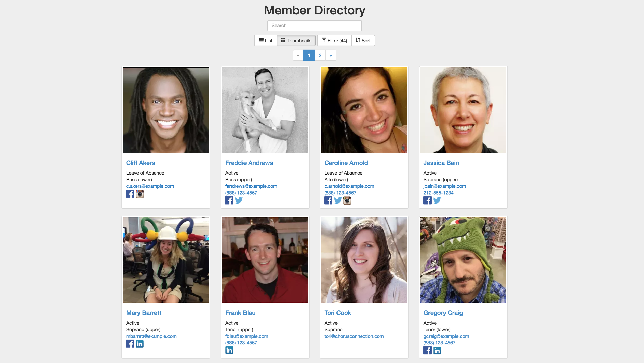This screenshot has width=644, height=363.
Task: Open Tori Cook's member profile
Action: [337, 313]
